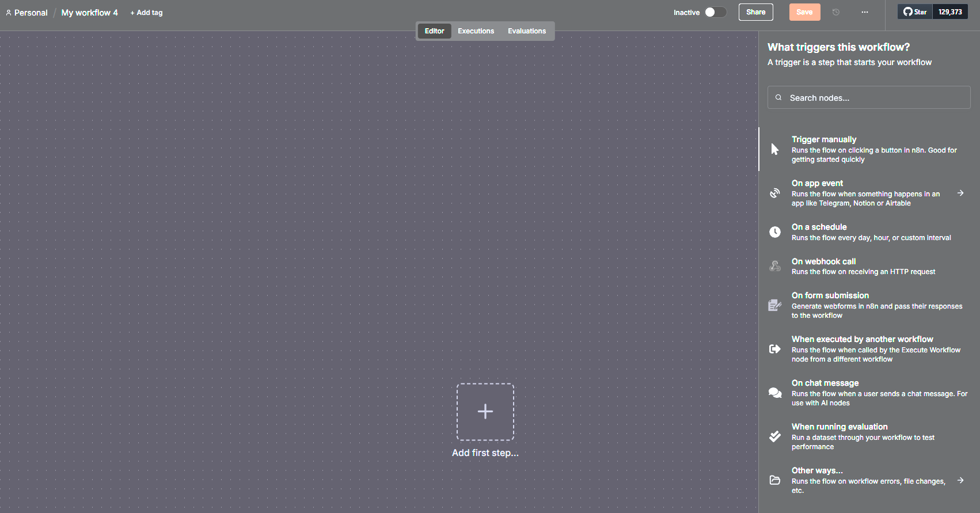Click the plus Add first step box
980x513 pixels.
[485, 412]
